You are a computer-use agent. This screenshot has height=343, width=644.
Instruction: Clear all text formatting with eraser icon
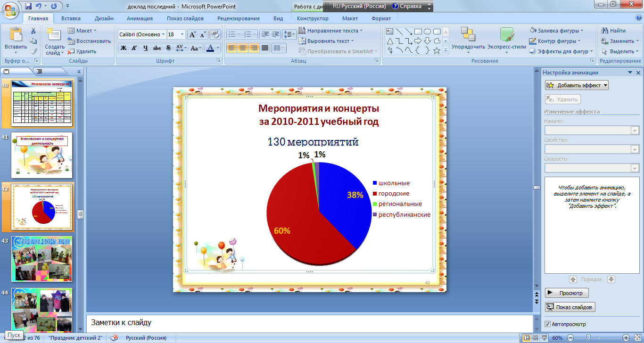pyautogui.click(x=215, y=34)
